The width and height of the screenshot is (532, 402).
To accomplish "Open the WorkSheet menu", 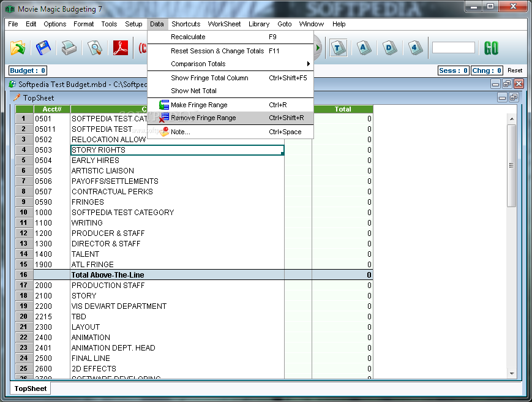I will click(x=224, y=24).
